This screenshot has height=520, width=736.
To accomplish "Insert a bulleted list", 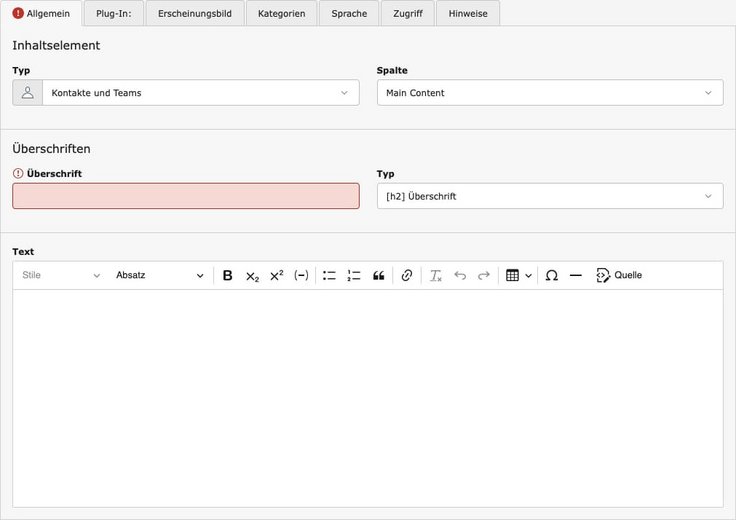I will 329,276.
